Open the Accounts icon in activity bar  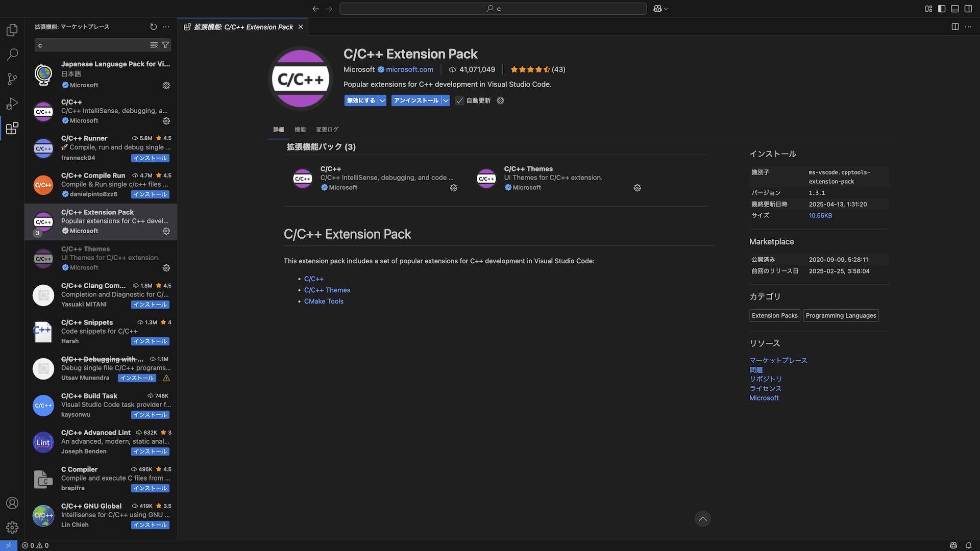point(12,503)
